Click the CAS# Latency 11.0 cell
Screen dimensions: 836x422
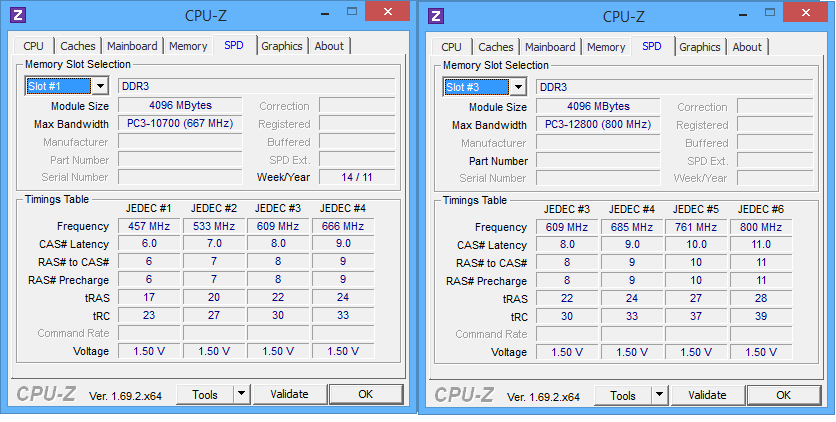coord(761,245)
